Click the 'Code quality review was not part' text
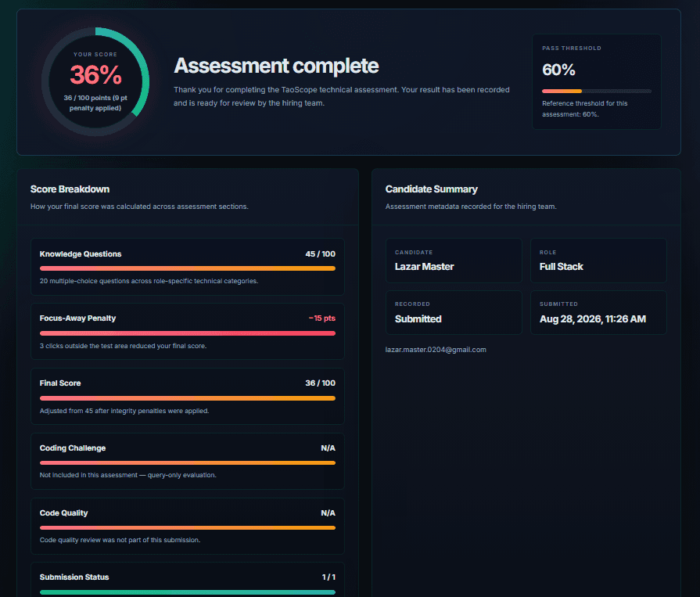Screen dimensions: 700x597 (x=120, y=541)
